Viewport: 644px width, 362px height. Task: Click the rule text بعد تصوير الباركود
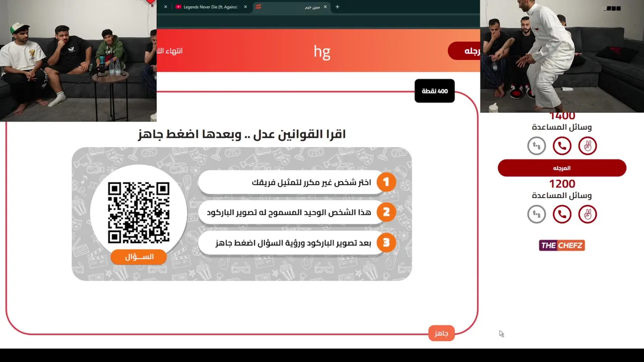pos(293,243)
